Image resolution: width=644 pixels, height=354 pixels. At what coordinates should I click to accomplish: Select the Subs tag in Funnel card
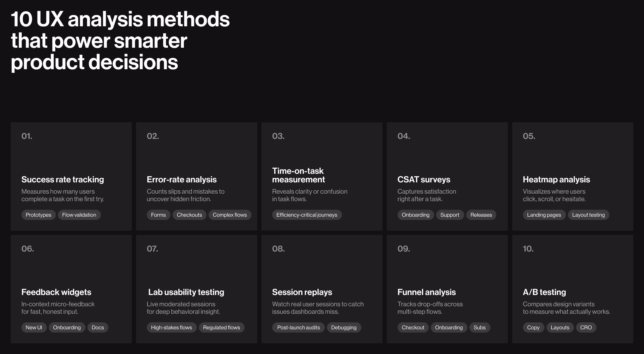coord(480,327)
